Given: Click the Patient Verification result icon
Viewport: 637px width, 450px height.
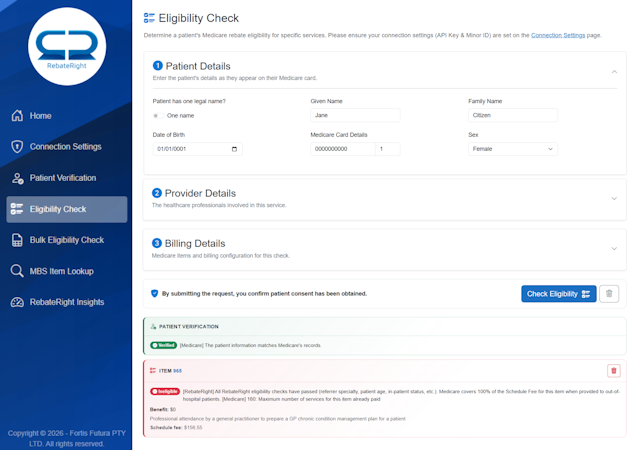Looking at the screenshot, I should [153, 327].
